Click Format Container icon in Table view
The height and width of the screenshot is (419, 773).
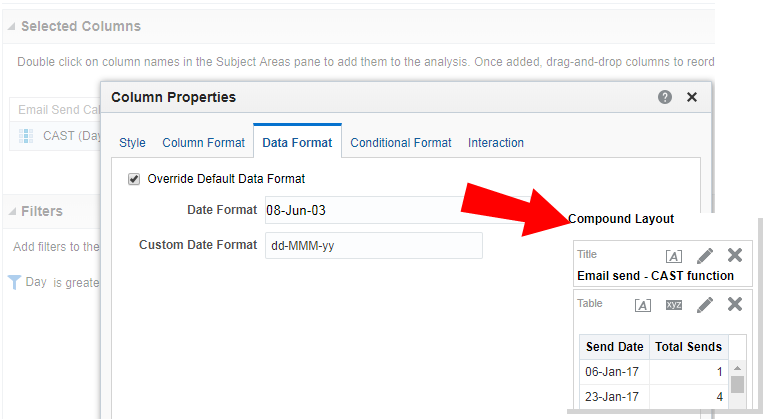tap(644, 305)
